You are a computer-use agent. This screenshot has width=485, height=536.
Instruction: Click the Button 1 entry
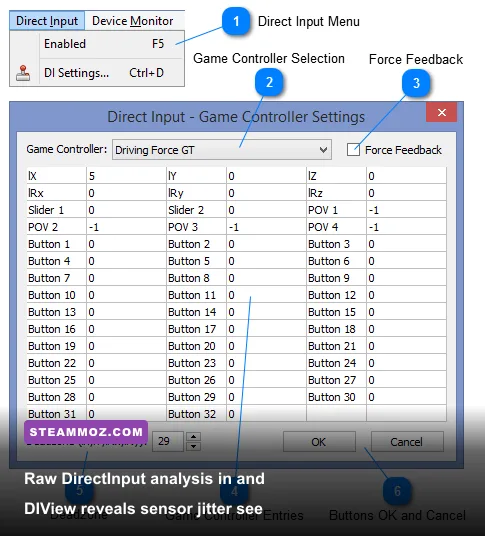[x=56, y=244]
